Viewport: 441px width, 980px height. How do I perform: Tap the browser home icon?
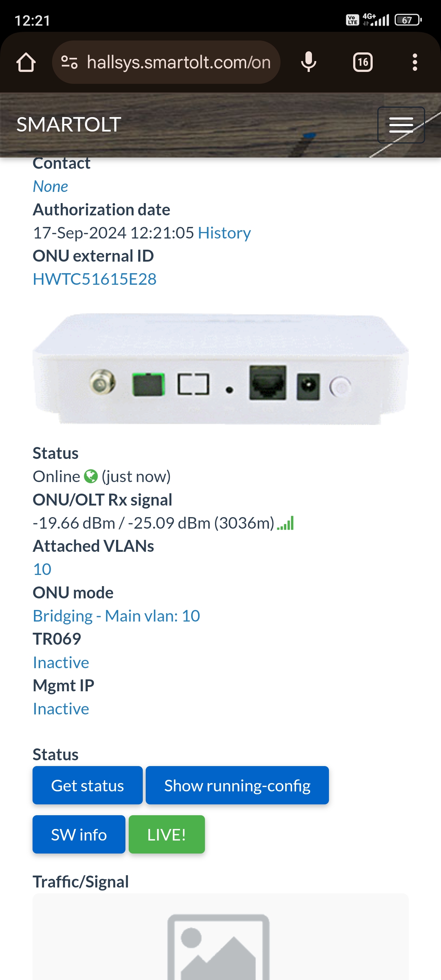(26, 63)
